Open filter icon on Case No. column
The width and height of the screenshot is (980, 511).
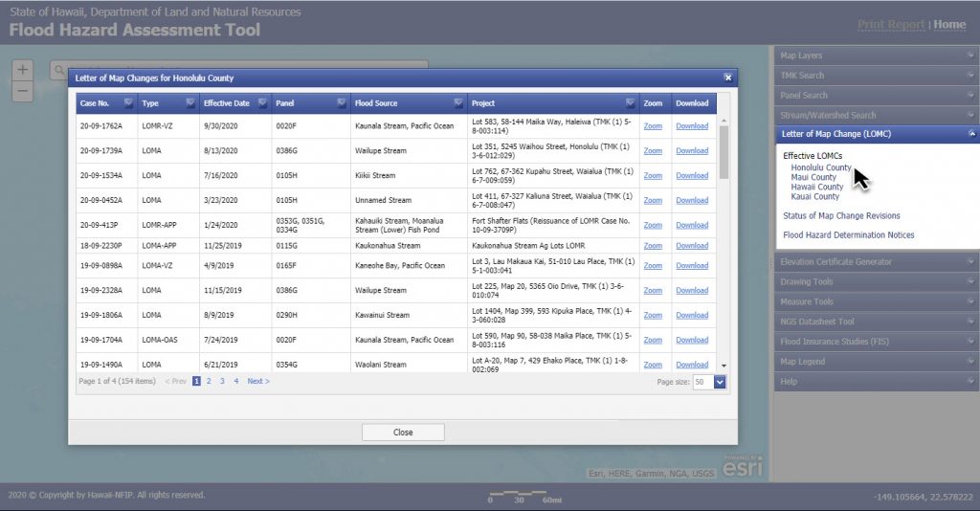[x=128, y=103]
